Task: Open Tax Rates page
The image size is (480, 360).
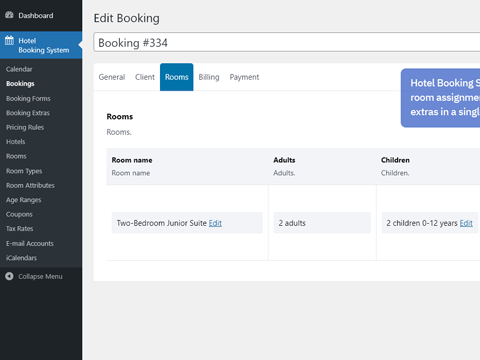Action: pos(19,229)
